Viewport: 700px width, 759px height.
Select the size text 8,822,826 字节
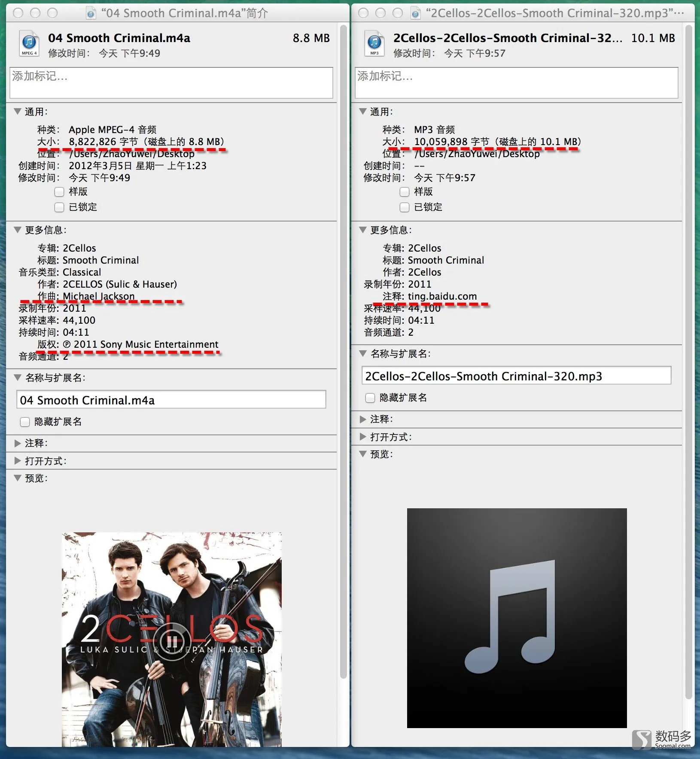click(103, 142)
